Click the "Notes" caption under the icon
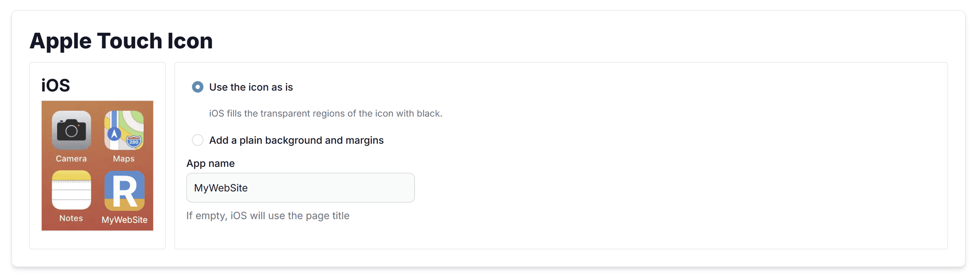980x276 pixels. click(x=71, y=218)
